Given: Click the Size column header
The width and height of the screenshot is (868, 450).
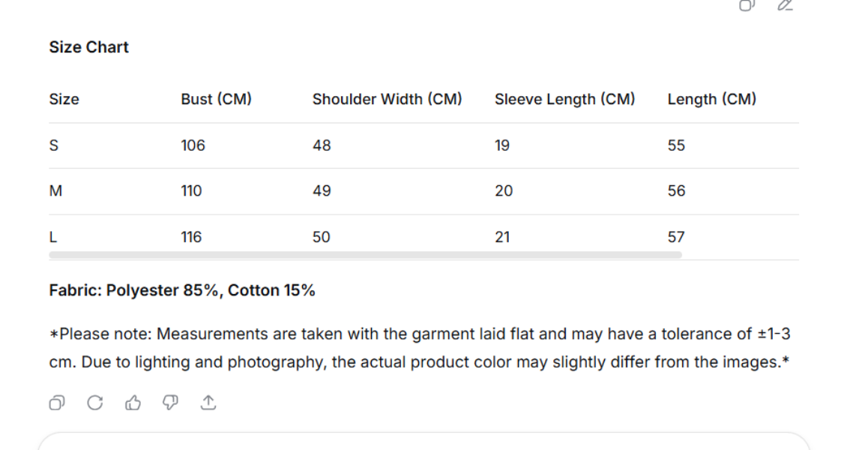Looking at the screenshot, I should point(64,99).
